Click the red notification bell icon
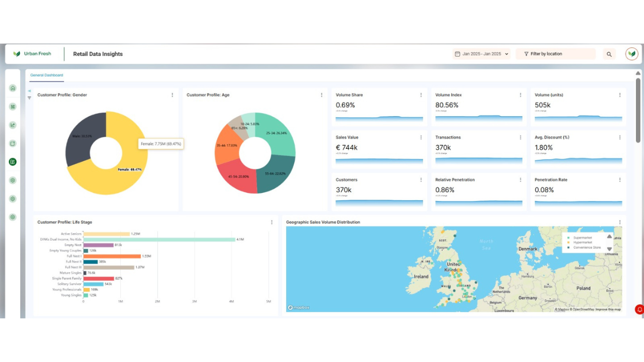Viewport: 644px width, 362px height. point(639,309)
